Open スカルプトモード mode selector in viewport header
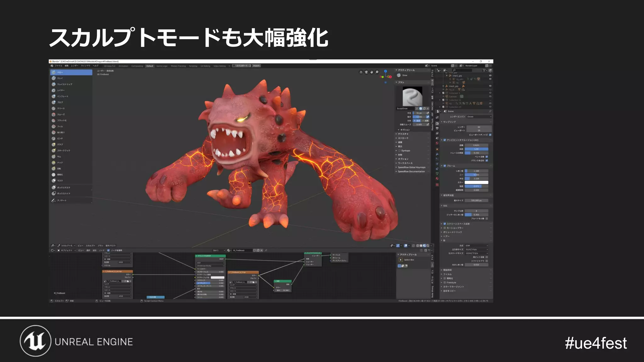This screenshot has height=362, width=644. [67, 245]
